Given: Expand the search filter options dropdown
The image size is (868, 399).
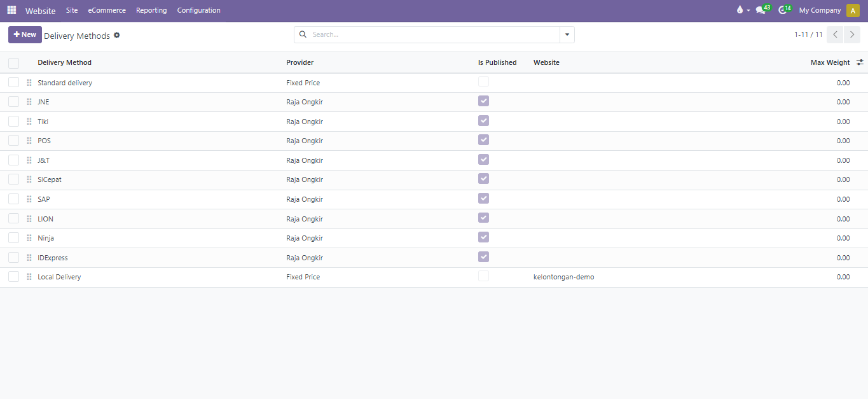Looking at the screenshot, I should (567, 35).
